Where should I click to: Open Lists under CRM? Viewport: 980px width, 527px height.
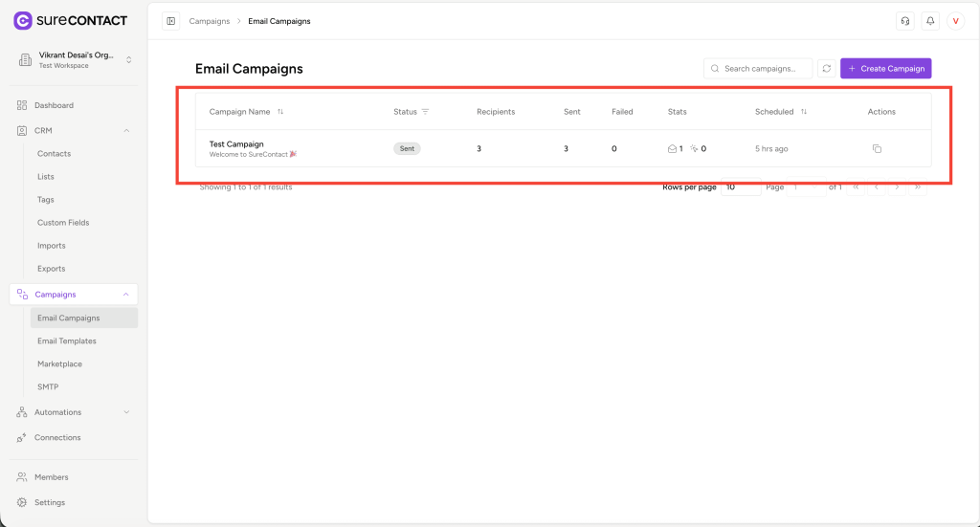coord(46,177)
